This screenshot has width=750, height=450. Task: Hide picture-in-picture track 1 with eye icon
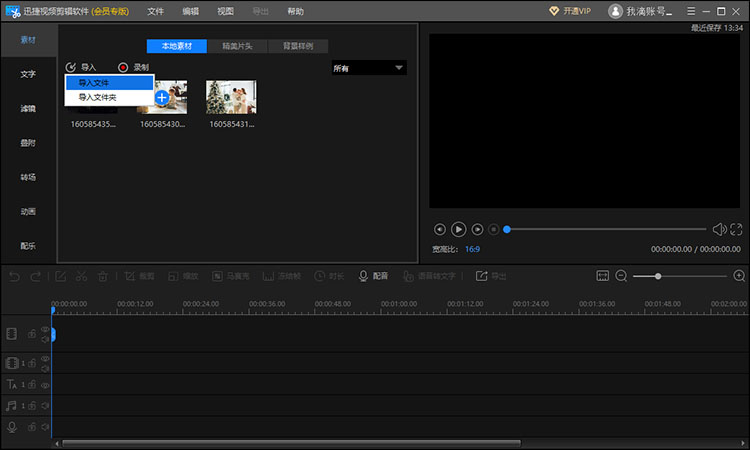coord(45,359)
